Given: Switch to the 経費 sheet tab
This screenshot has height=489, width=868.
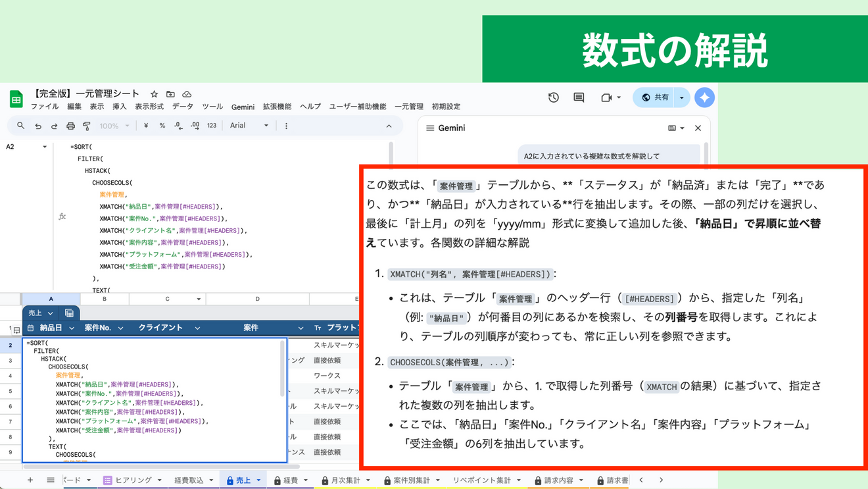Looking at the screenshot, I should (x=291, y=480).
